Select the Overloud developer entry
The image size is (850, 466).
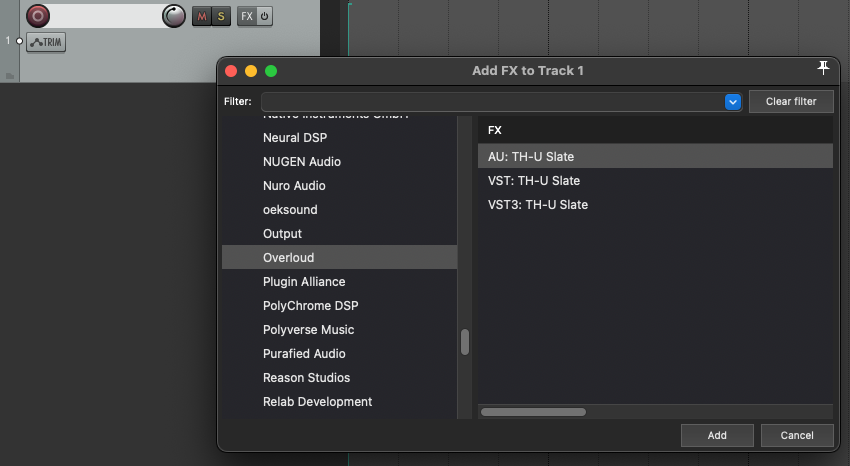(339, 257)
